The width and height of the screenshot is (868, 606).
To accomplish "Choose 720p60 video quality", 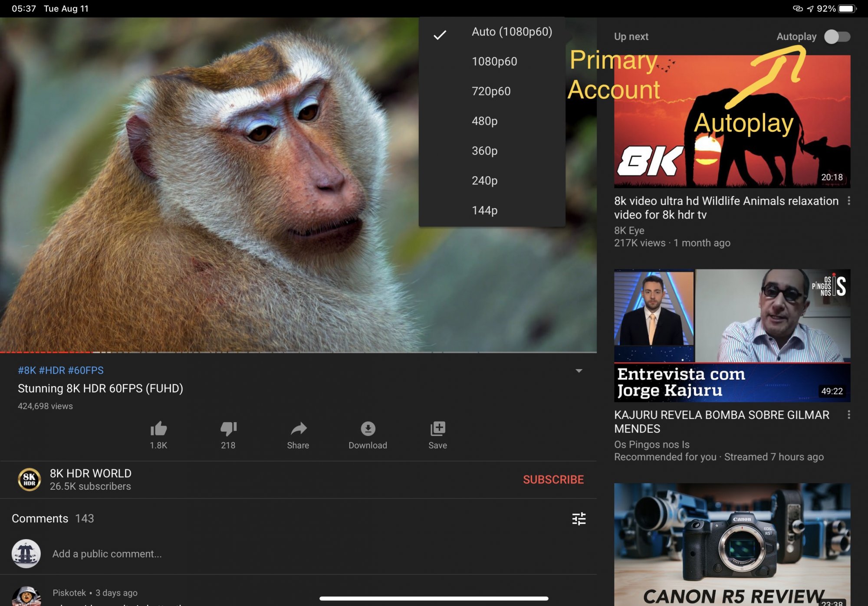I will coord(491,91).
